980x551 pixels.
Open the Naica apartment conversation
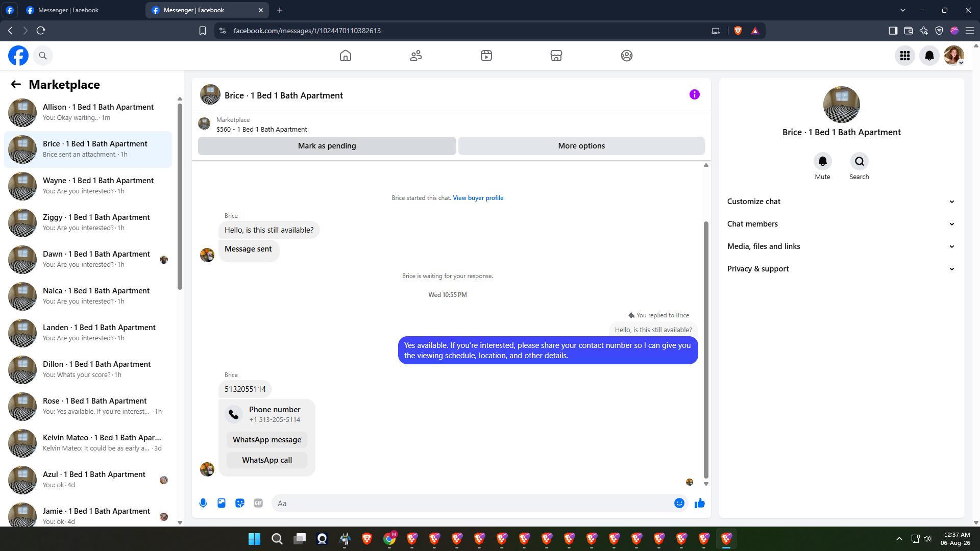coord(88,296)
